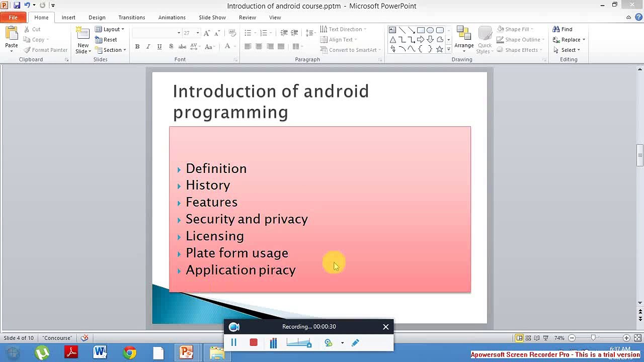The image size is (644, 362).
Task: Insert a New Slide via its icon
Action: coord(83,34)
